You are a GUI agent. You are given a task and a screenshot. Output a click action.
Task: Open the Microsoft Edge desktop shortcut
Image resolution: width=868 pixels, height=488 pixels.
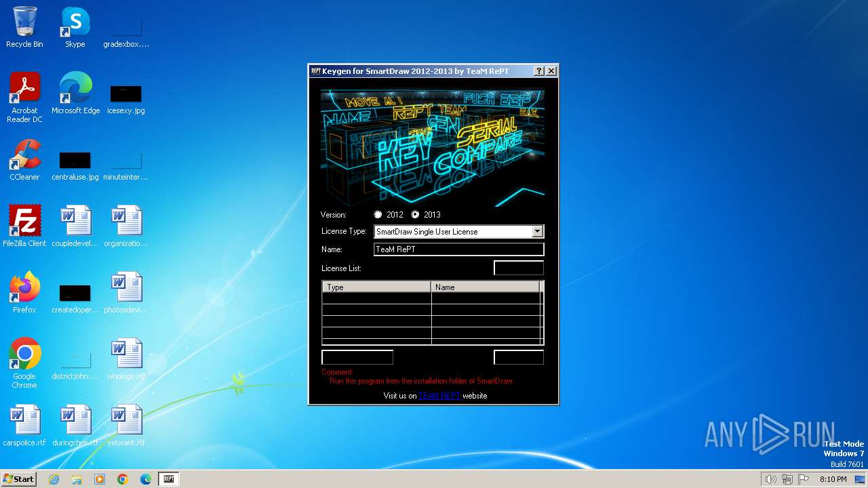pos(75,94)
